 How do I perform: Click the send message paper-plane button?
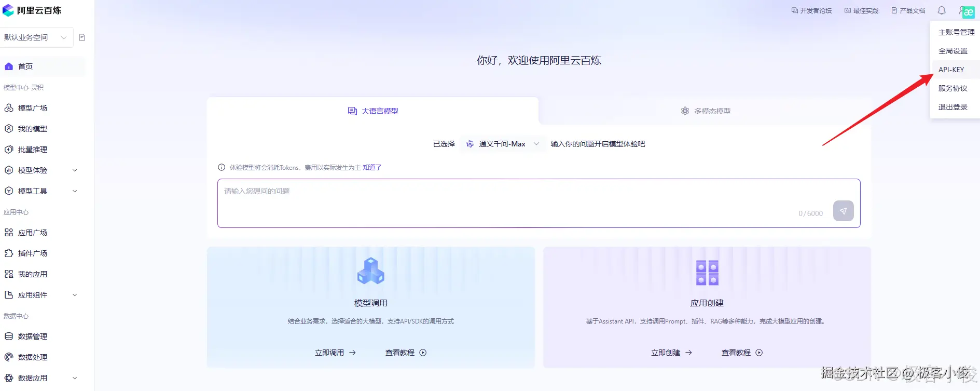[x=843, y=211]
